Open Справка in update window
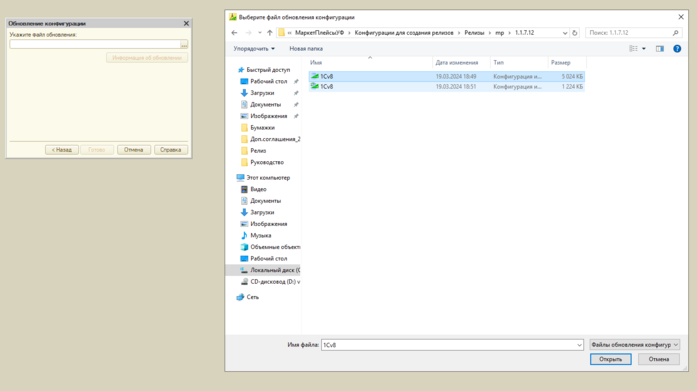Image resolution: width=697 pixels, height=391 pixels. click(171, 150)
